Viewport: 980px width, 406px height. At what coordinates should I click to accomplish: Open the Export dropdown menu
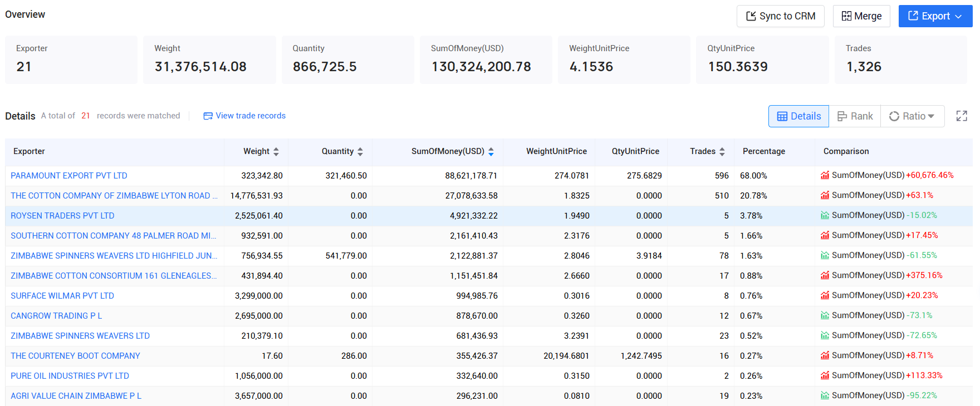[x=935, y=16]
